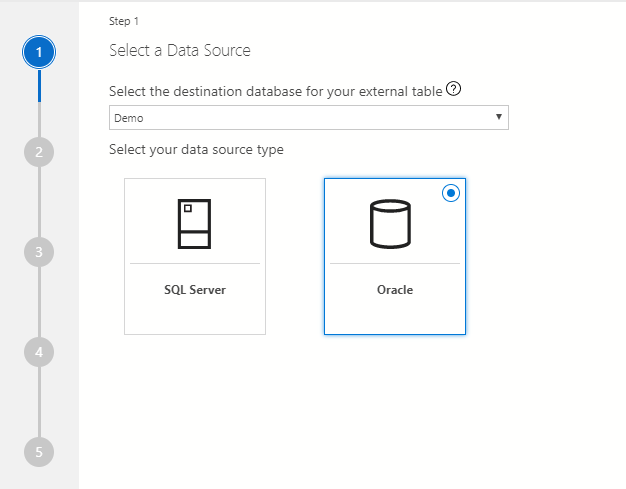Toggle the Oracle radio button
This screenshot has width=626, height=489.
point(451,193)
